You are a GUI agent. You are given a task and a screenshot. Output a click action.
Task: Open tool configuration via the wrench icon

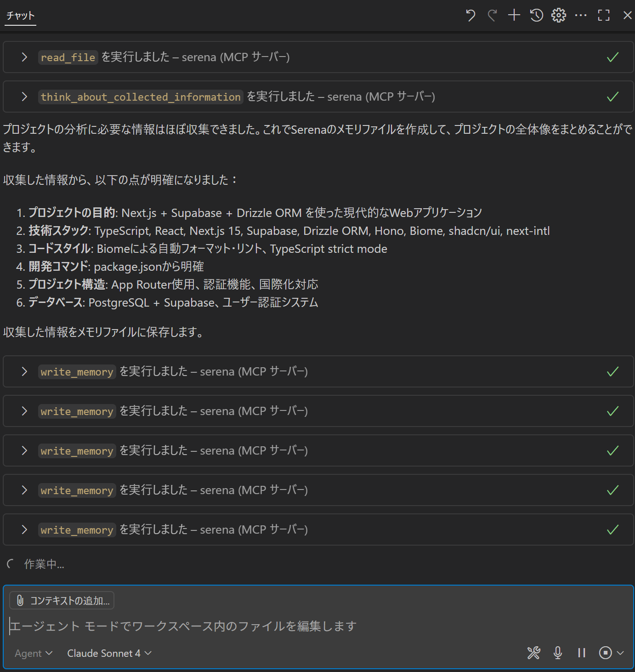click(x=533, y=653)
